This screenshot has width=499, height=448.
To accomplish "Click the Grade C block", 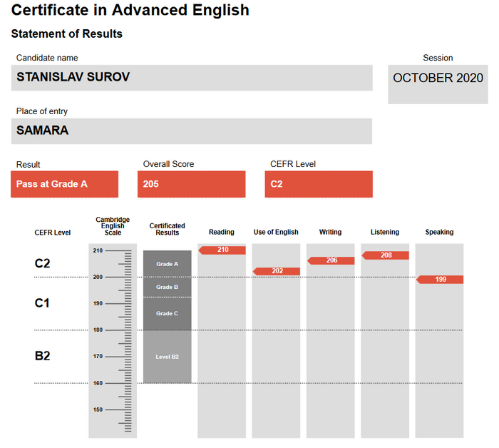I will click(x=167, y=314).
